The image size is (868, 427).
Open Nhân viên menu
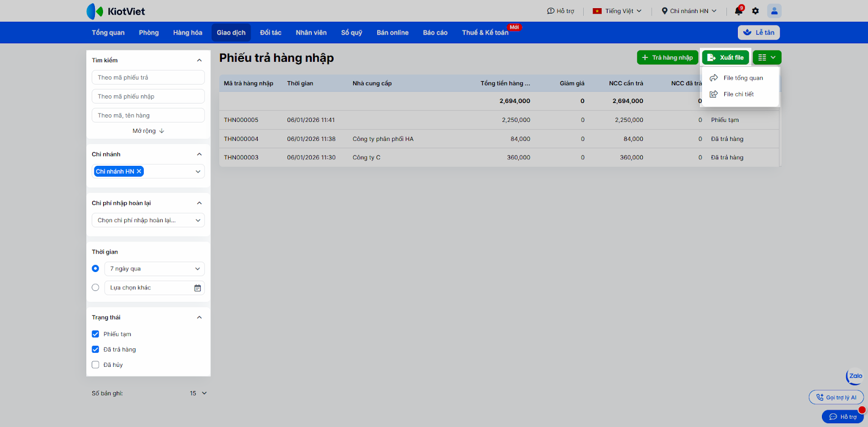311,33
